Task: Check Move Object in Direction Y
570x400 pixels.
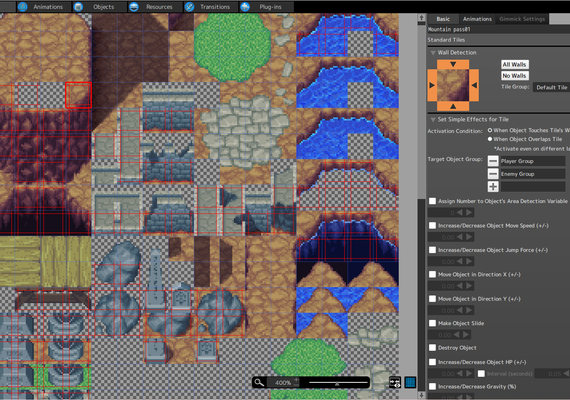Action: tap(432, 299)
